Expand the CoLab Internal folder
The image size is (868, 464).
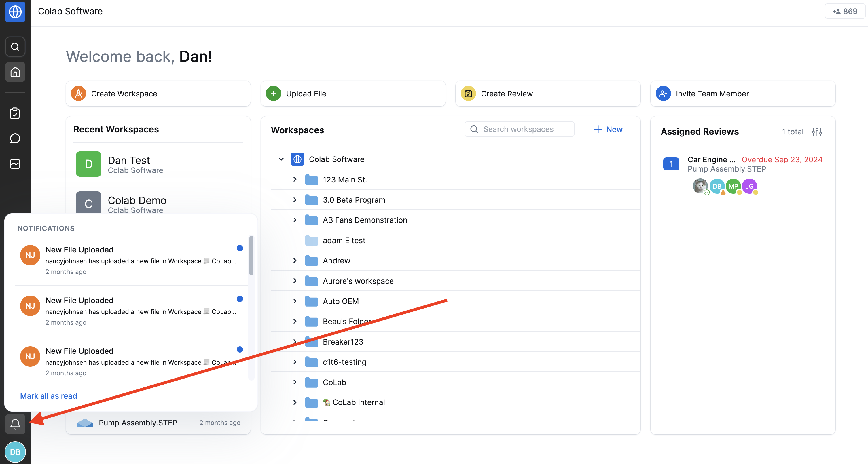tap(295, 402)
